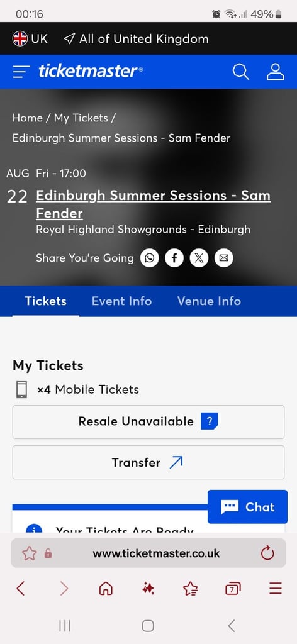
Task: Share event via Facebook icon
Action: pyautogui.click(x=174, y=258)
